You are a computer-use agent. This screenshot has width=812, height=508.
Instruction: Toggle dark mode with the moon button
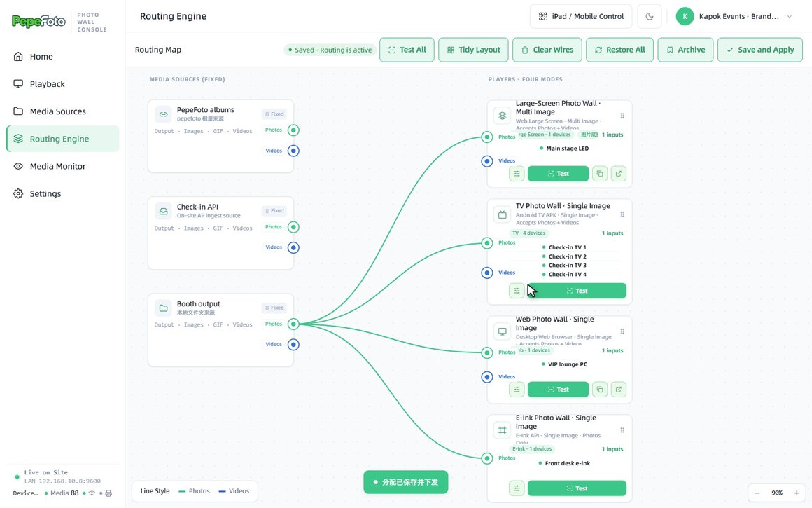click(650, 16)
